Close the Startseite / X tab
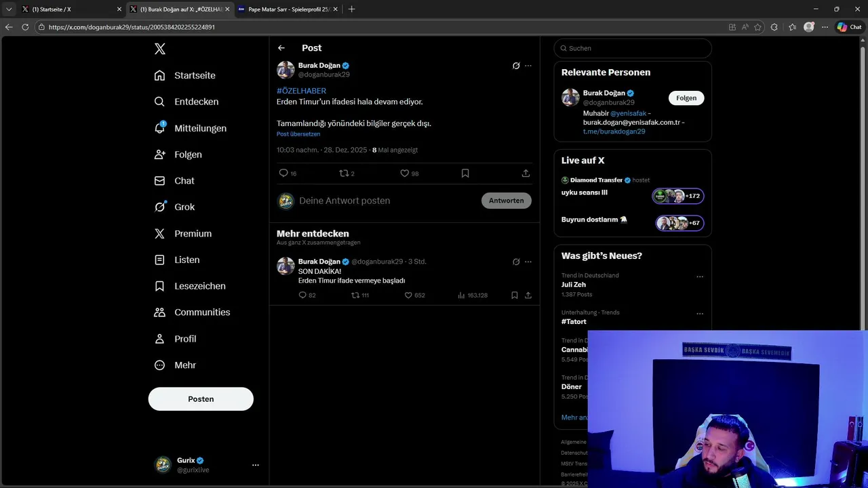 coord(119,9)
